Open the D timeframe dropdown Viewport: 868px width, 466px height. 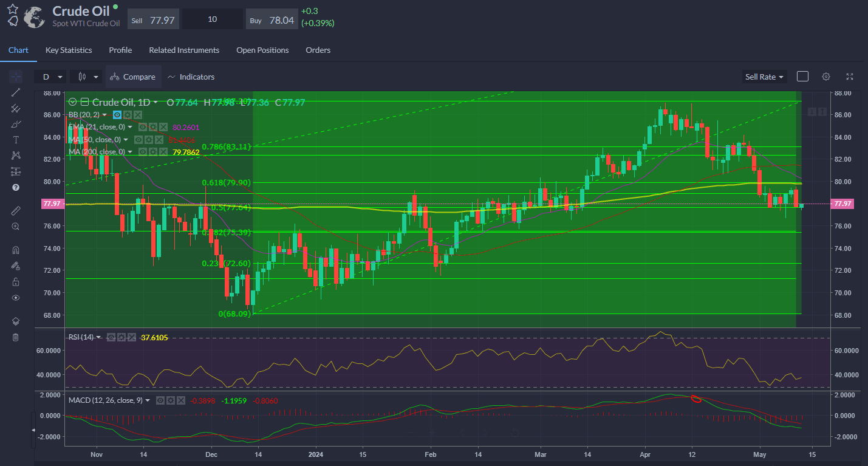pos(52,77)
